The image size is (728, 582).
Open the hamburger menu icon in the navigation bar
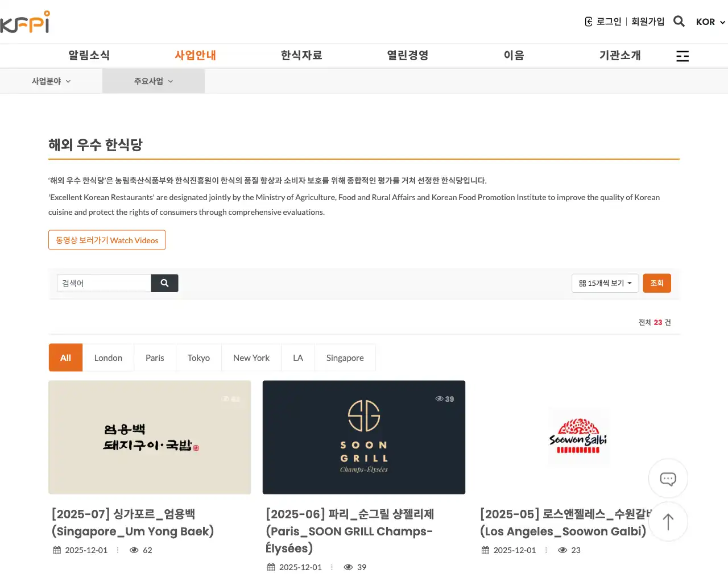click(x=682, y=56)
